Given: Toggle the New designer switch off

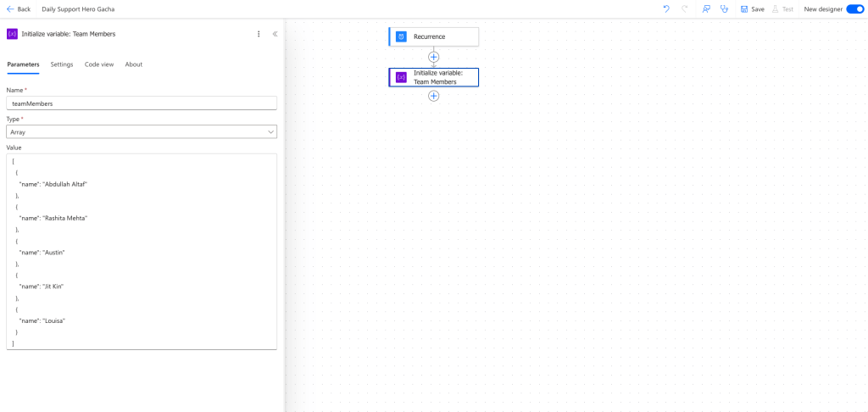Looking at the screenshot, I should pyautogui.click(x=854, y=8).
